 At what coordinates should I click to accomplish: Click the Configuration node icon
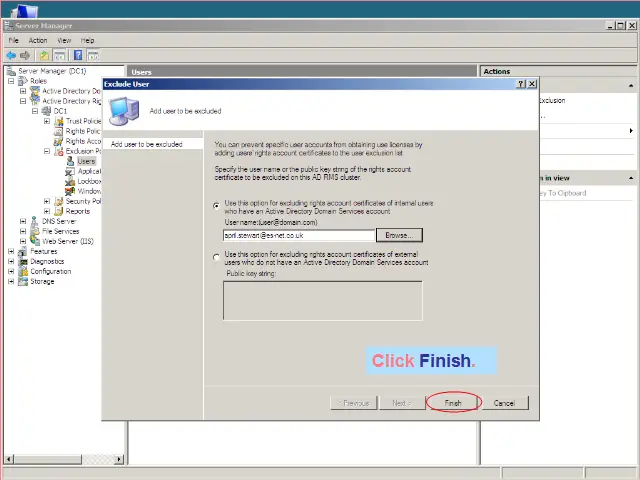(x=23, y=271)
